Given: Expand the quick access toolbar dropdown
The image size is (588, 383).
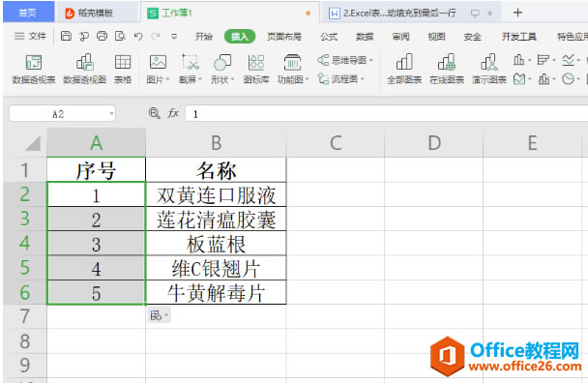Looking at the screenshot, I should pyautogui.click(x=174, y=37).
